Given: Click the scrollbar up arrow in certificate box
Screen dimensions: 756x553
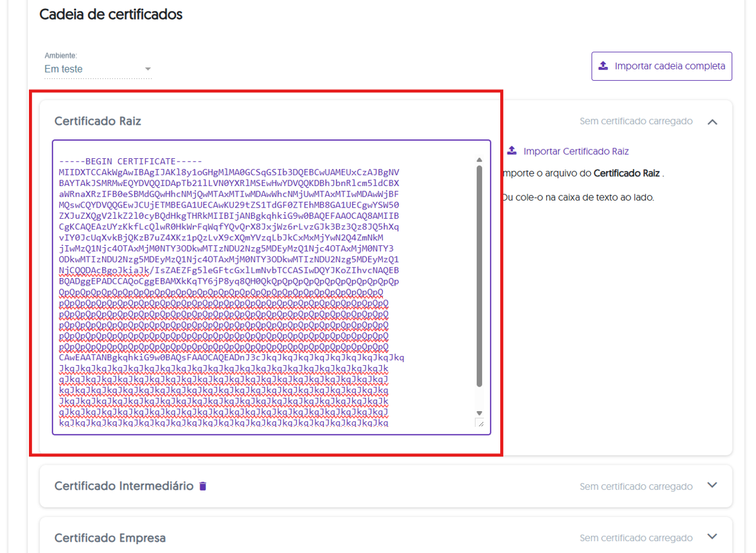Looking at the screenshot, I should [479, 160].
